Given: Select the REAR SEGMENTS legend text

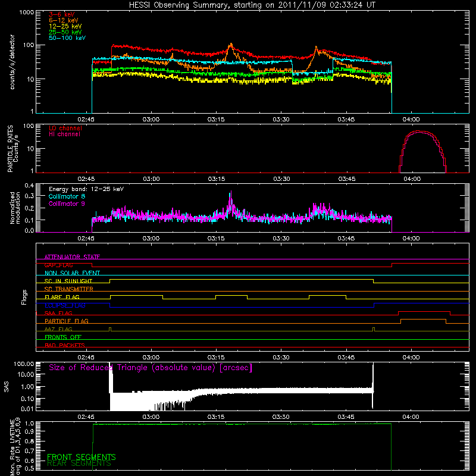Looking at the screenshot, I should coord(79,464).
